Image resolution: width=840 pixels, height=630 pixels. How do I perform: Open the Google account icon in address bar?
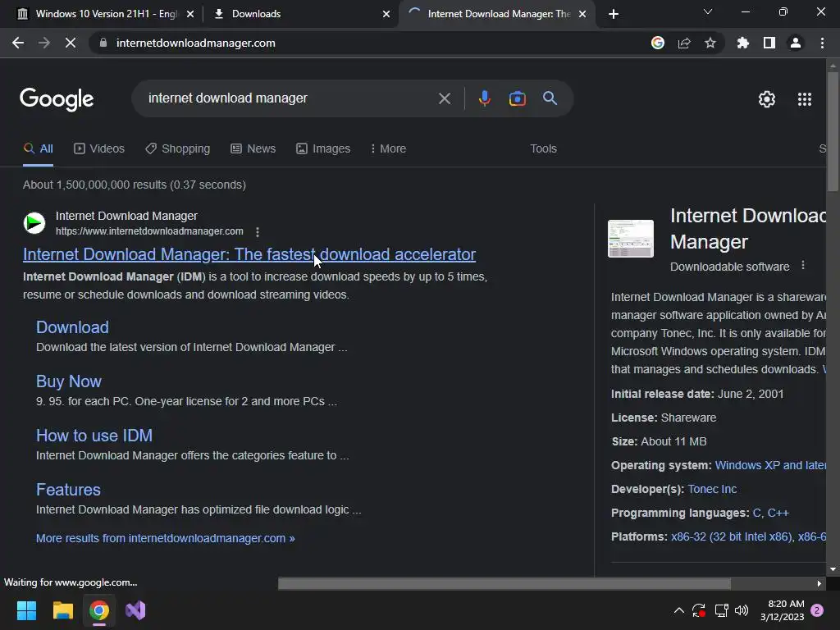pyautogui.click(x=658, y=43)
